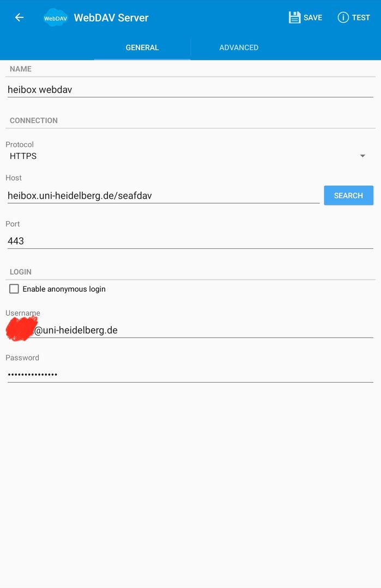Select the GENERAL tab
Image resolution: width=381 pixels, height=588 pixels.
click(142, 47)
